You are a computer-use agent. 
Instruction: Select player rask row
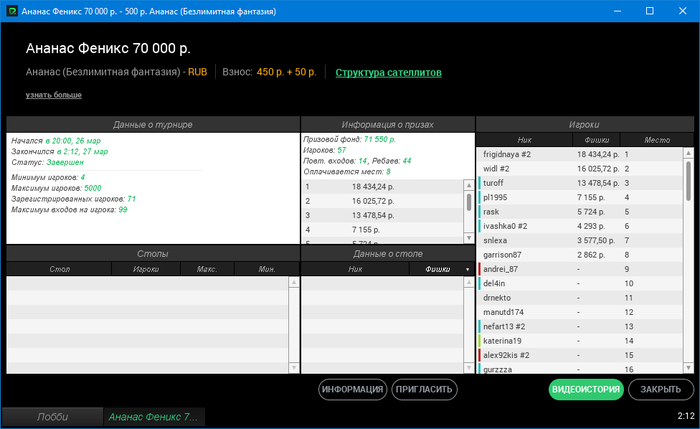579,212
